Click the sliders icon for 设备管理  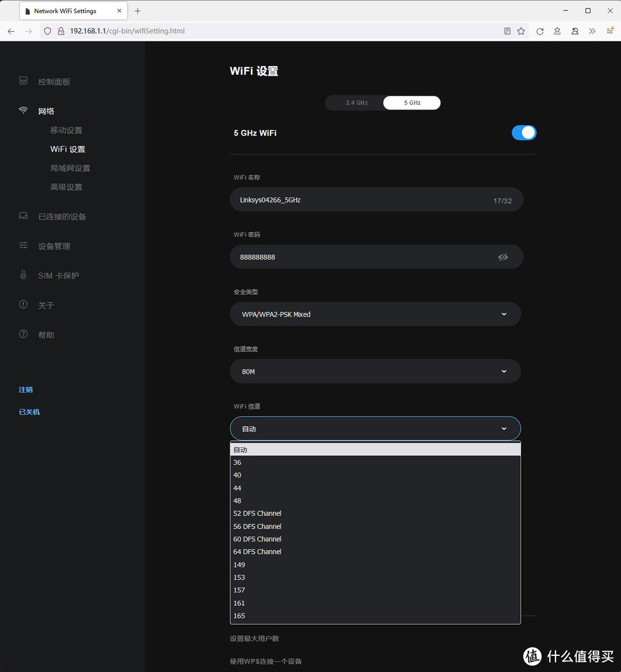click(23, 245)
